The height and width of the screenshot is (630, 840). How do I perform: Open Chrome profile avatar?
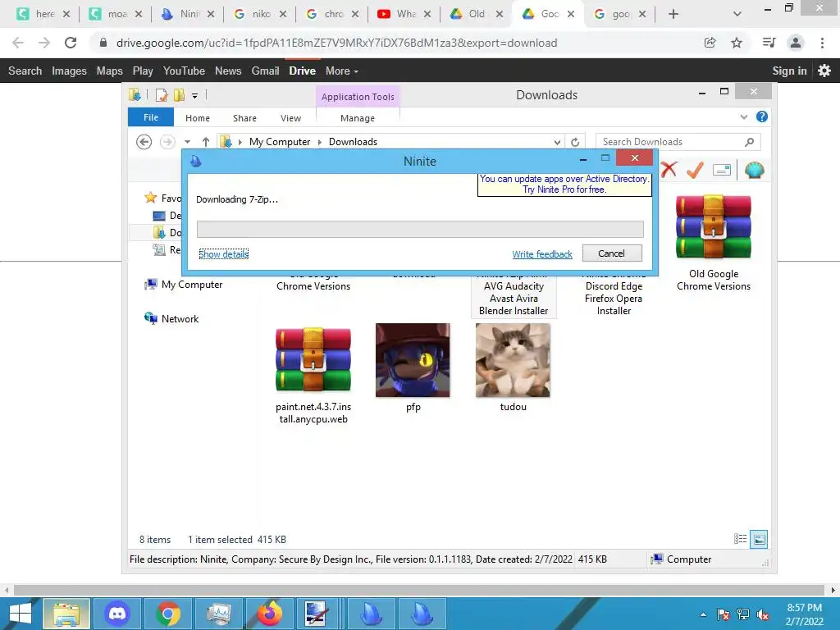point(796,43)
